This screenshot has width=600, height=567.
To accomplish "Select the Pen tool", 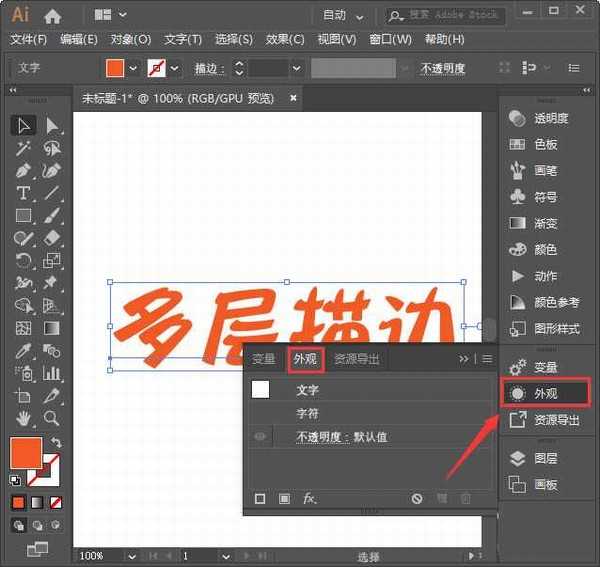I will pyautogui.click(x=23, y=171).
